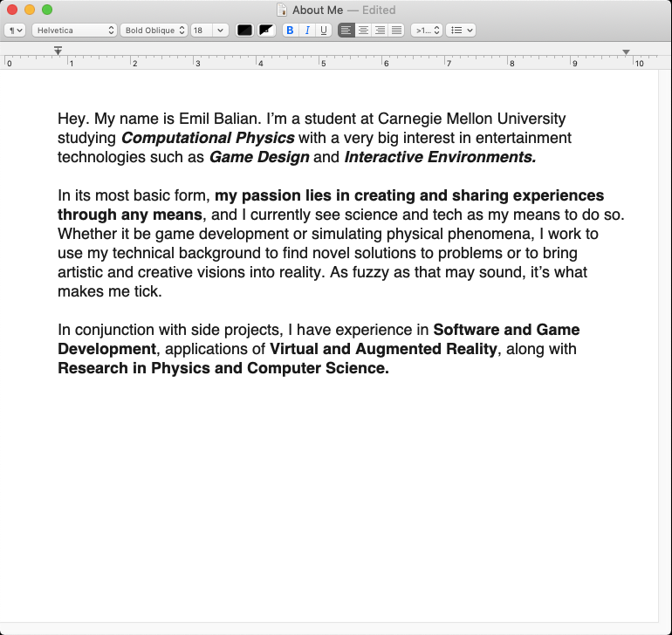
Task: Select align right
Action: [380, 30]
